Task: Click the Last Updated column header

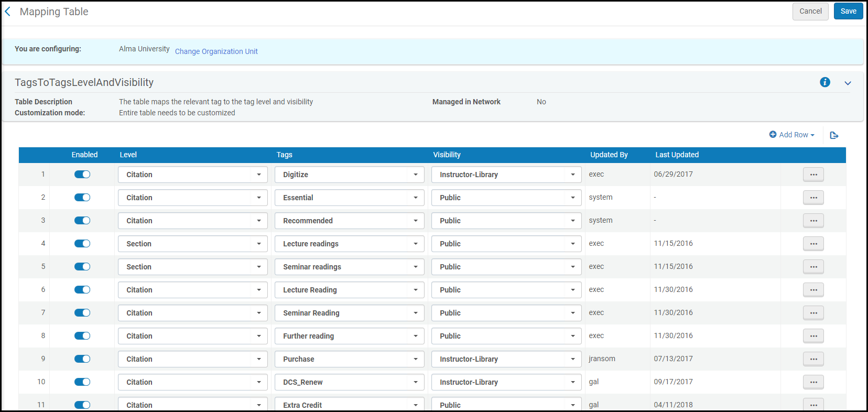Action: (677, 155)
